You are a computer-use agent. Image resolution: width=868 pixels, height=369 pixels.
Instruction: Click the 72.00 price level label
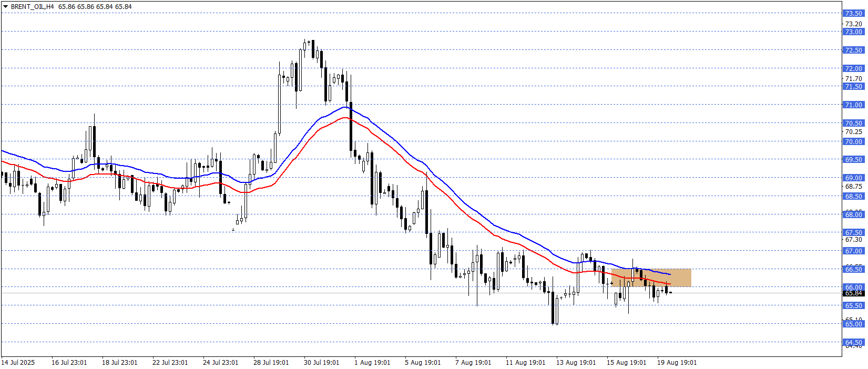click(x=854, y=69)
